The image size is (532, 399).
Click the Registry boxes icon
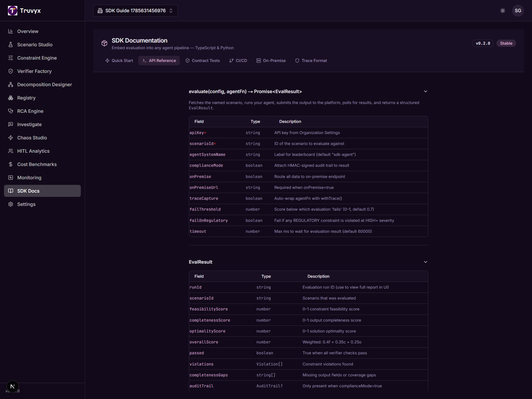coord(11,98)
